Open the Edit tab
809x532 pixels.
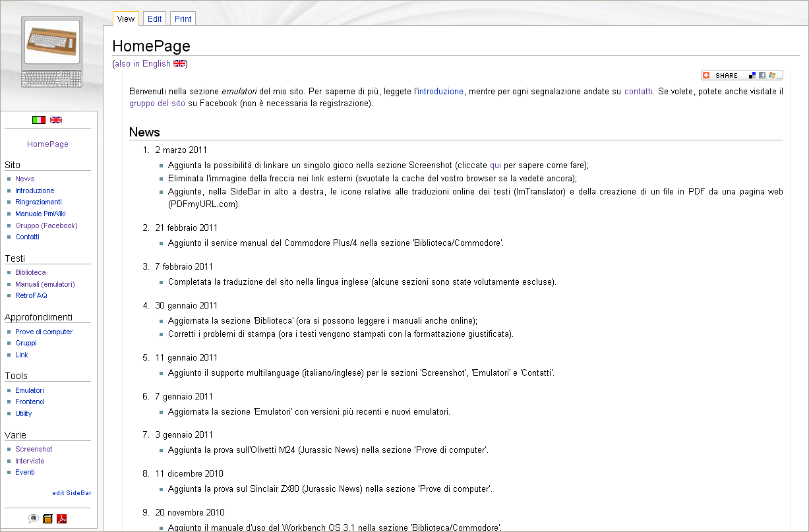(x=155, y=18)
